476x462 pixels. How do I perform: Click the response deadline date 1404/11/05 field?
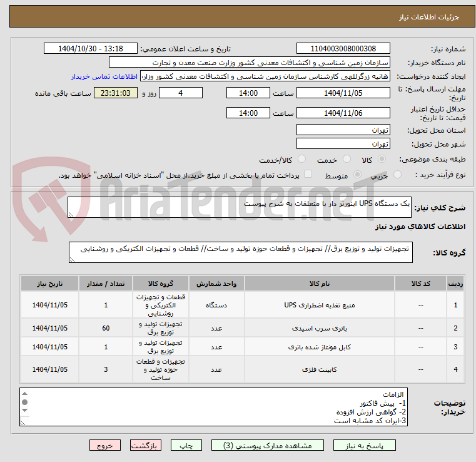[x=343, y=93]
